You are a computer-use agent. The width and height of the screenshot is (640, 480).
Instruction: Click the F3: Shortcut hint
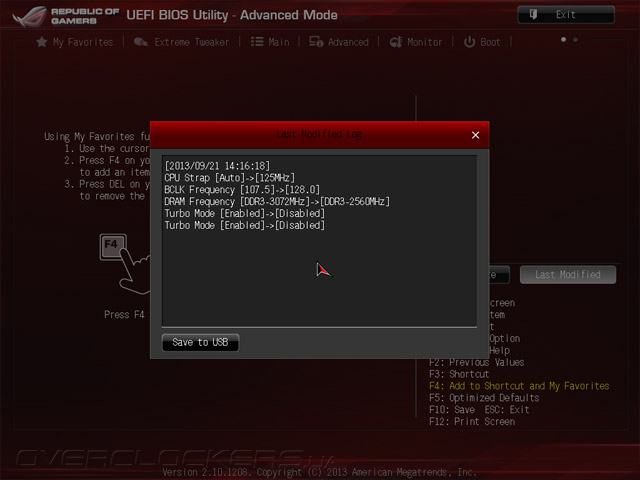pos(459,374)
